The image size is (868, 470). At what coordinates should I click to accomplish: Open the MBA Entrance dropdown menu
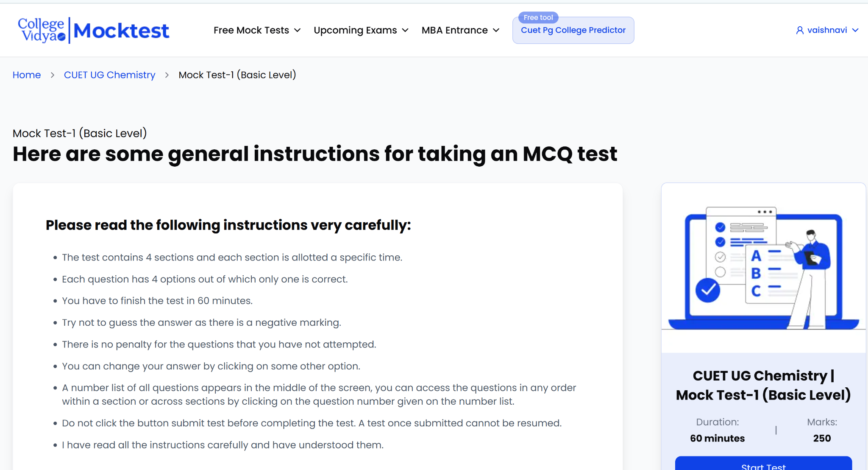click(461, 30)
